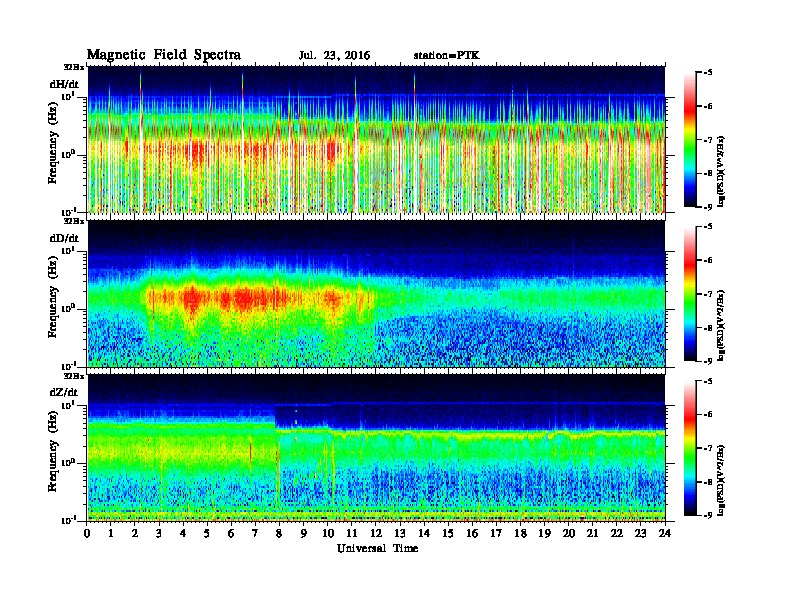
Task: Click the "-8" tick on dZ/dt color bar
Action: pos(708,482)
